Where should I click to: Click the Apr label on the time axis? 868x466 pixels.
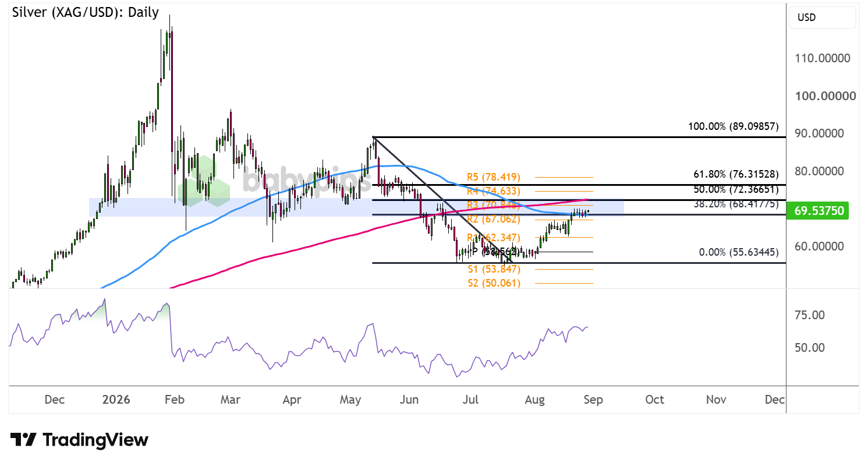(292, 400)
